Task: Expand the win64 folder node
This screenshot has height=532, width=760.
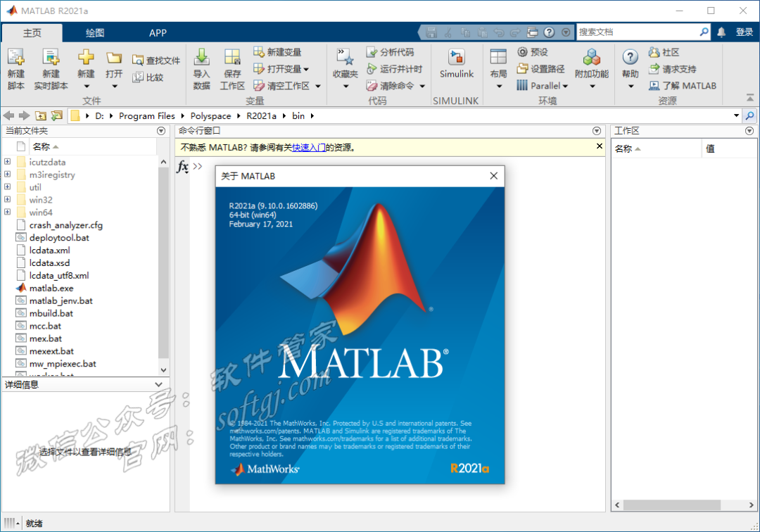Action: click(7, 212)
